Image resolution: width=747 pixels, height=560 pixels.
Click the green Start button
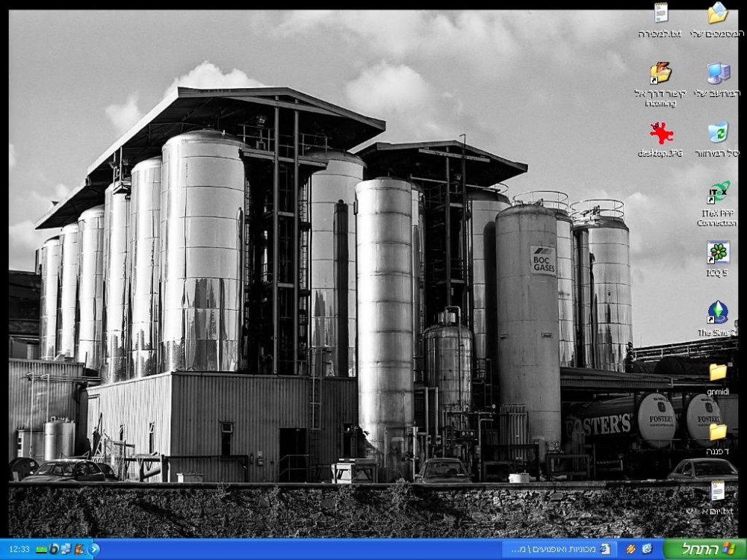704,549
